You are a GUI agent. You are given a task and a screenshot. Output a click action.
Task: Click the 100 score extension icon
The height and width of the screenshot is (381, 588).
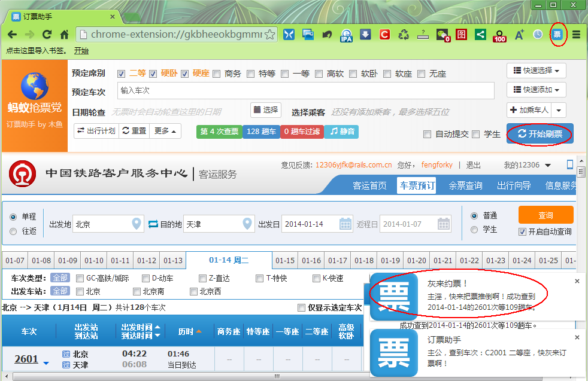499,36
